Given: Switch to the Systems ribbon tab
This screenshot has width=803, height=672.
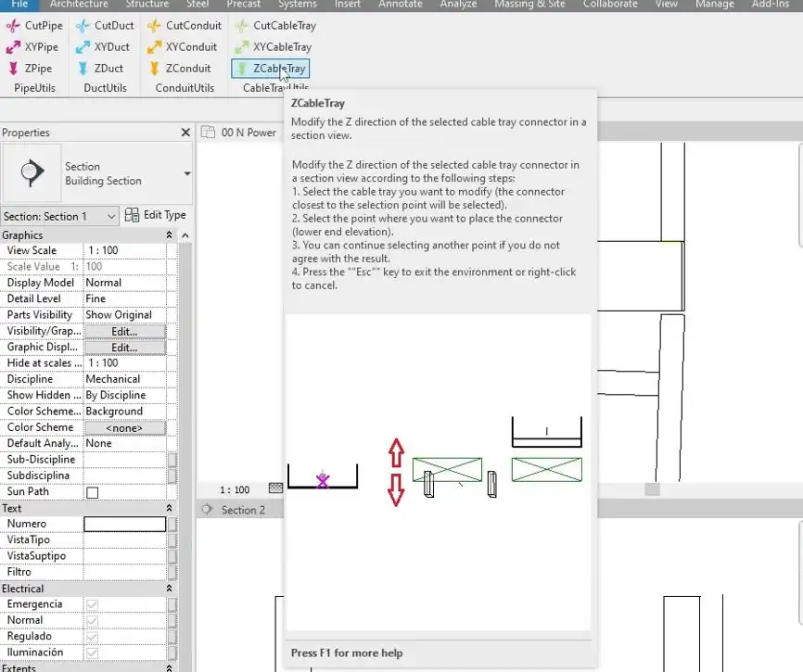Looking at the screenshot, I should [298, 4].
